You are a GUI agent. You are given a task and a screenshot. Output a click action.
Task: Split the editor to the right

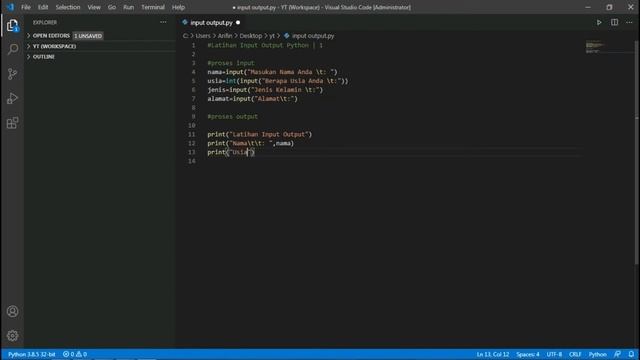pos(614,22)
